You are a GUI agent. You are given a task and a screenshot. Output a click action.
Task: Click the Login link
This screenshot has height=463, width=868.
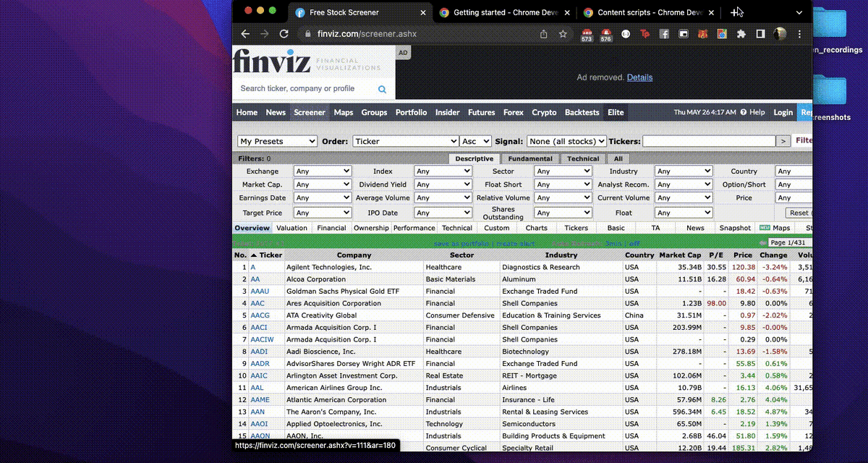[x=783, y=112]
